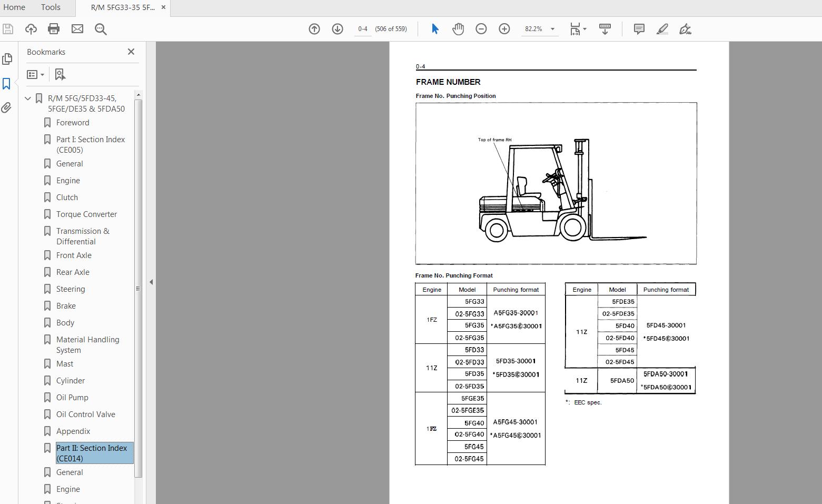
Task: Activate the Highlight text tool
Action: (661, 29)
